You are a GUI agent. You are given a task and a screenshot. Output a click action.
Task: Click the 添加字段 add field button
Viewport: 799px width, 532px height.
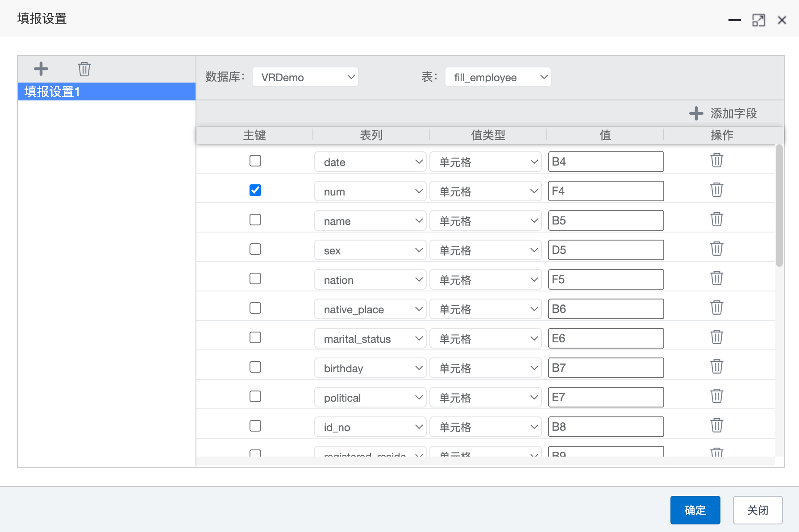point(723,113)
